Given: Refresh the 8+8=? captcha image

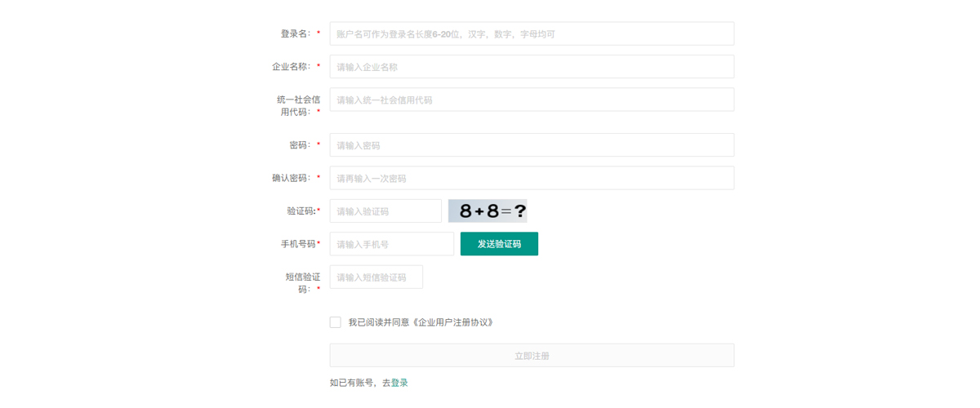Looking at the screenshot, I should [488, 211].
